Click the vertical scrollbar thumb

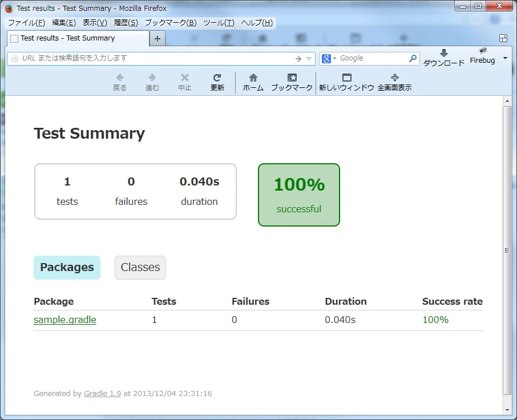pos(507,251)
